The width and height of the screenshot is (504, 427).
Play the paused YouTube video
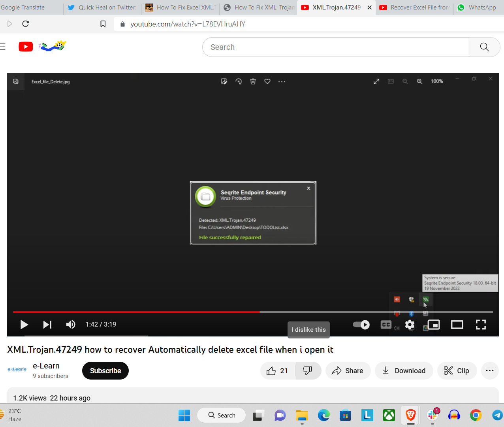pos(24,325)
